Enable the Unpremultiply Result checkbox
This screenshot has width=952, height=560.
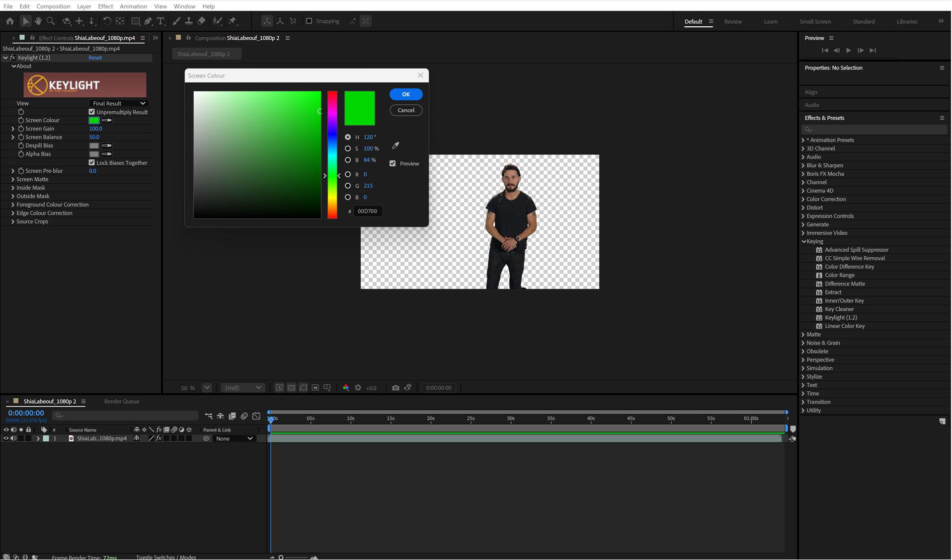pyautogui.click(x=92, y=112)
